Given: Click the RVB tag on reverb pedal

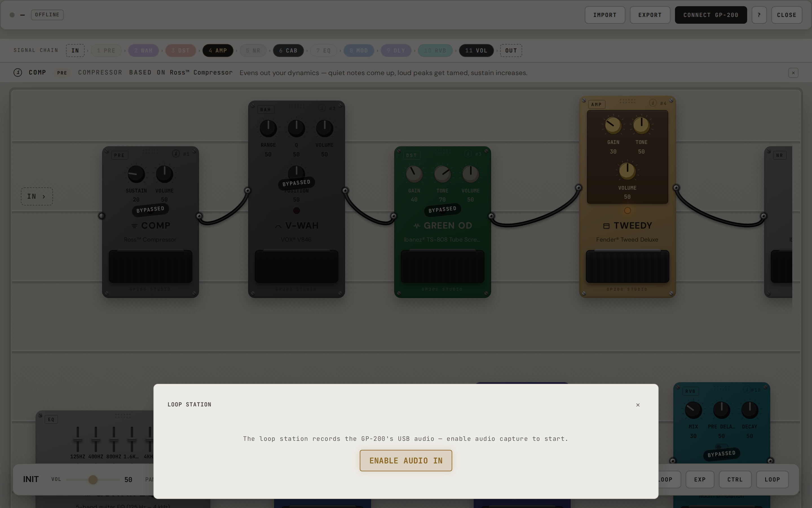Looking at the screenshot, I should coord(690,391).
